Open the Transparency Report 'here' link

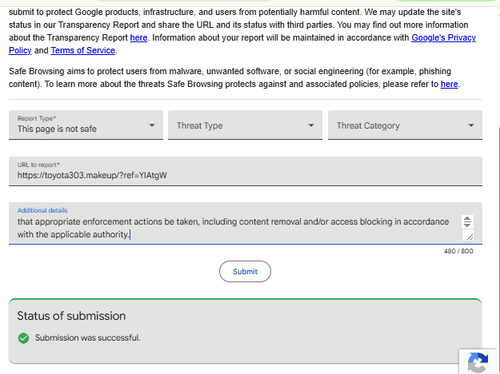pos(138,38)
